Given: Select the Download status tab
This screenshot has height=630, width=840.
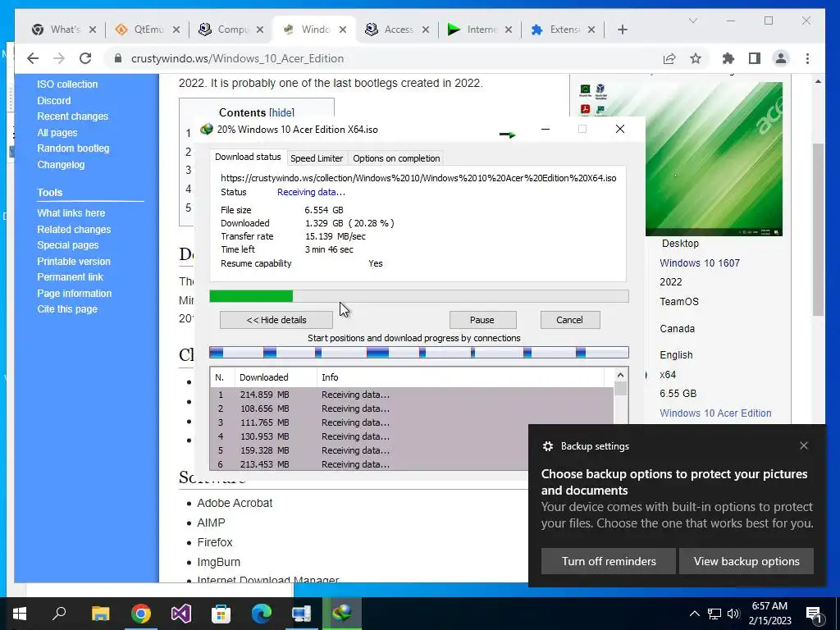Looking at the screenshot, I should click(x=248, y=157).
